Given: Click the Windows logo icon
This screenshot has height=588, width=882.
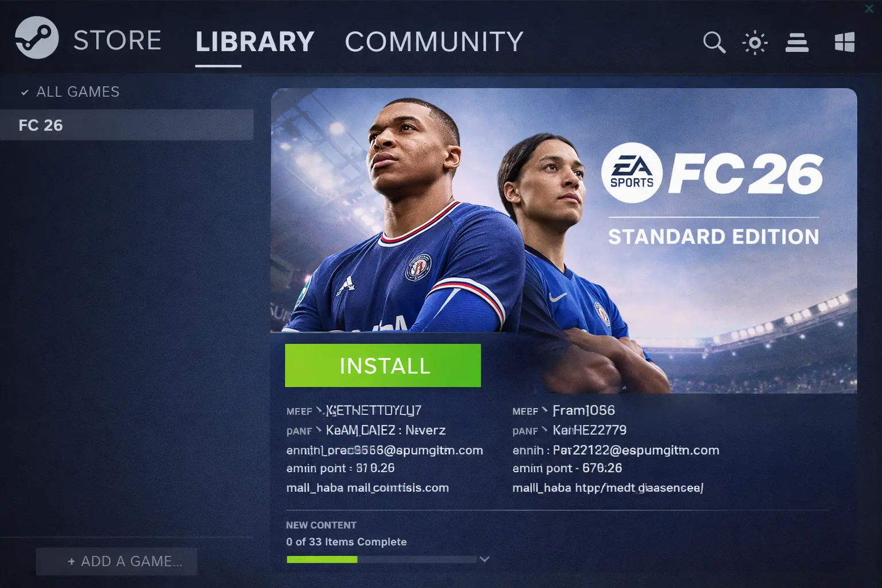Looking at the screenshot, I should (x=845, y=42).
